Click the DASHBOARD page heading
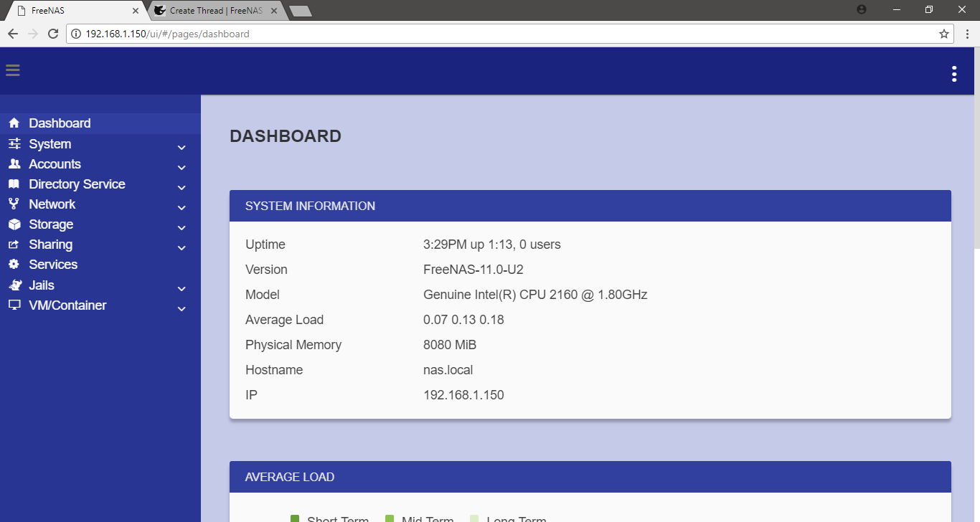The image size is (980, 522). pyautogui.click(x=286, y=136)
